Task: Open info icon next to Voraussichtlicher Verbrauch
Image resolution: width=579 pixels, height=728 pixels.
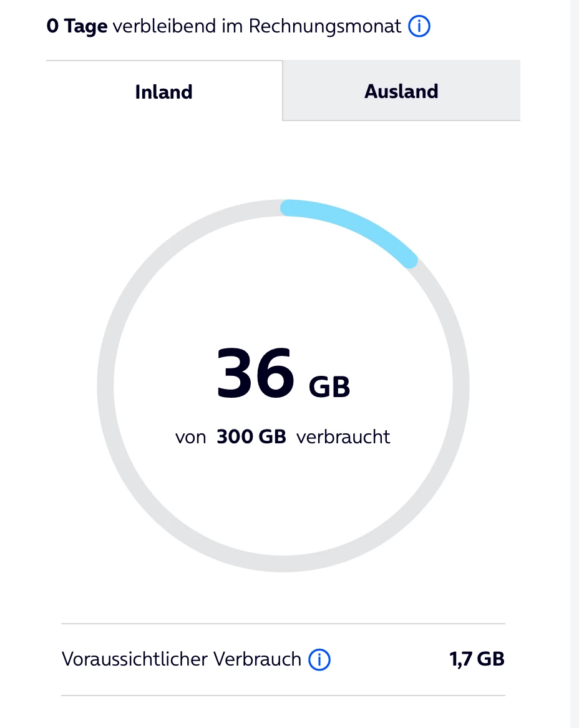Action: [319, 659]
